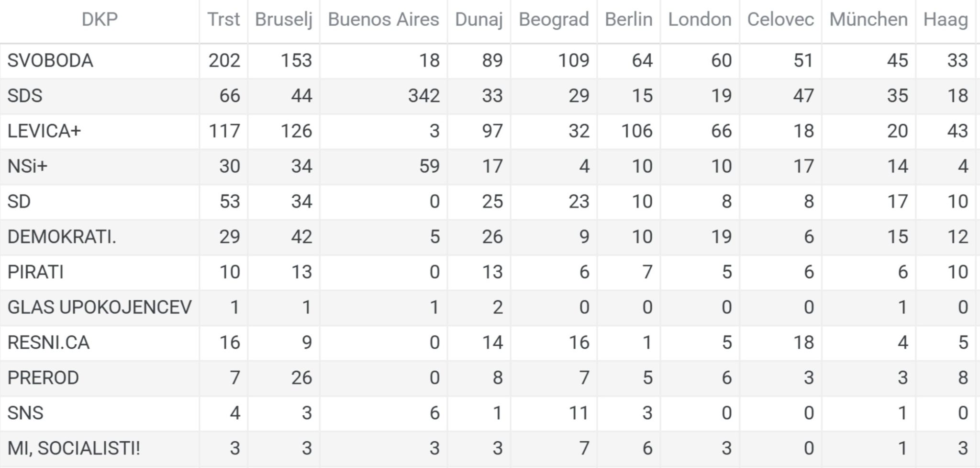980x468 pixels.
Task: Click the MI, SOCIALISTI! row label
Action: pyautogui.click(x=74, y=448)
